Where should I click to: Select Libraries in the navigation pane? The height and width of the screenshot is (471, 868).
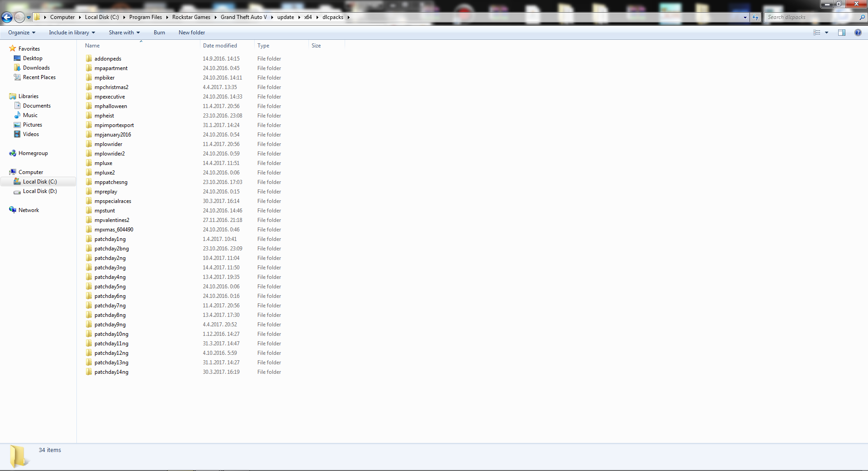pyautogui.click(x=28, y=96)
